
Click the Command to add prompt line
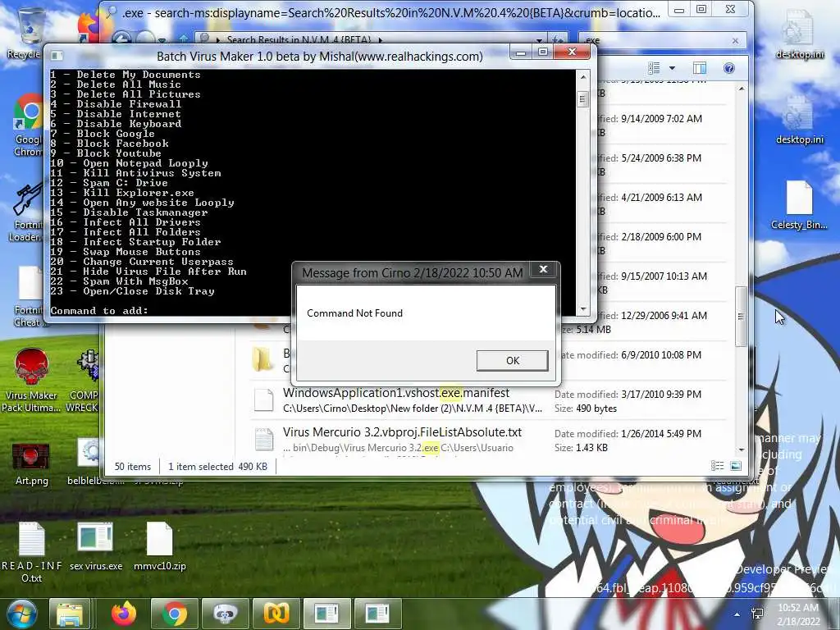[x=99, y=311]
